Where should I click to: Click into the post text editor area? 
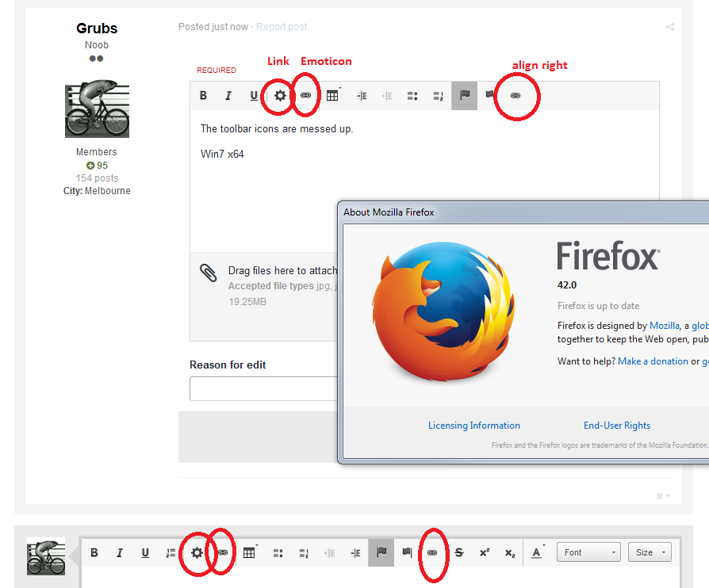pos(424,181)
